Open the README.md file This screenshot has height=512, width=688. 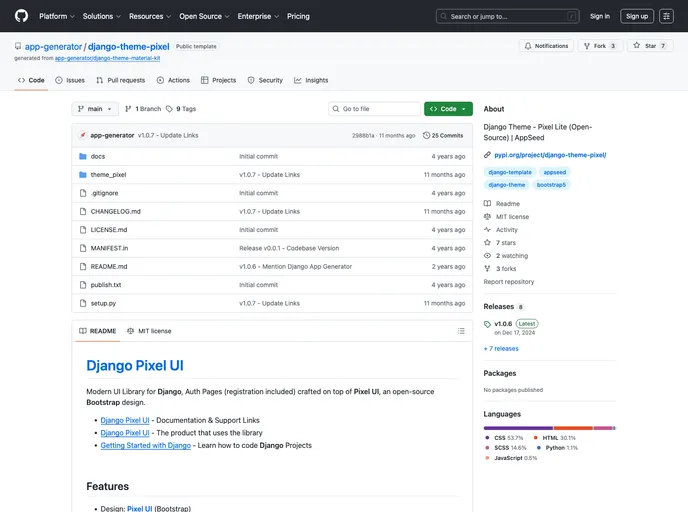coord(109,267)
